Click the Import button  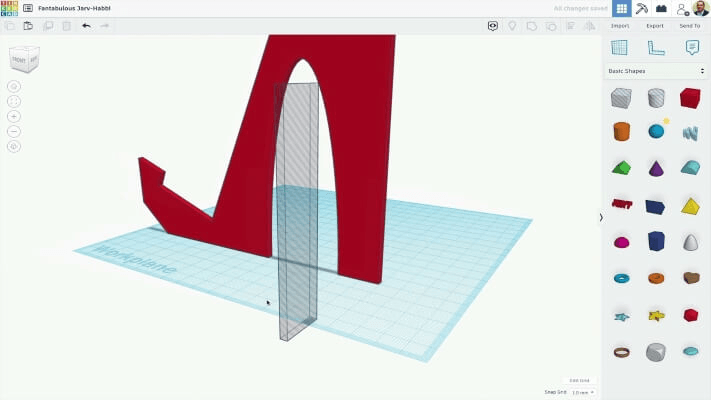(620, 26)
